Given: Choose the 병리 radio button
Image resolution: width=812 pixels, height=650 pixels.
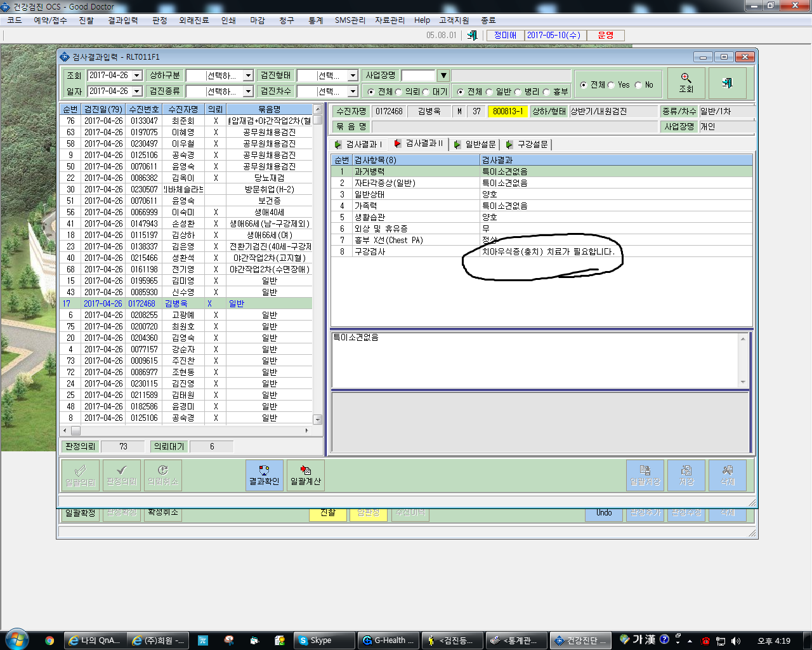Looking at the screenshot, I should click(x=518, y=92).
